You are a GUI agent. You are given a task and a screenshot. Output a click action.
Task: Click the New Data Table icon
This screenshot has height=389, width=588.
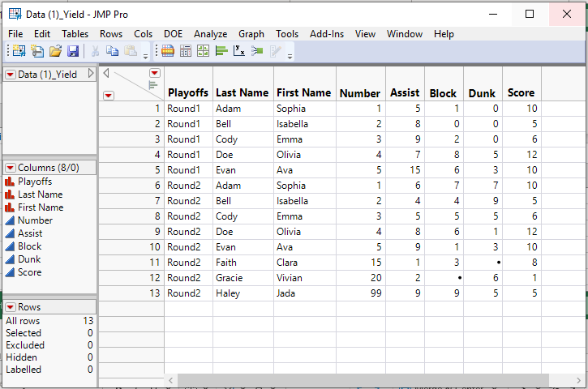click(18, 51)
